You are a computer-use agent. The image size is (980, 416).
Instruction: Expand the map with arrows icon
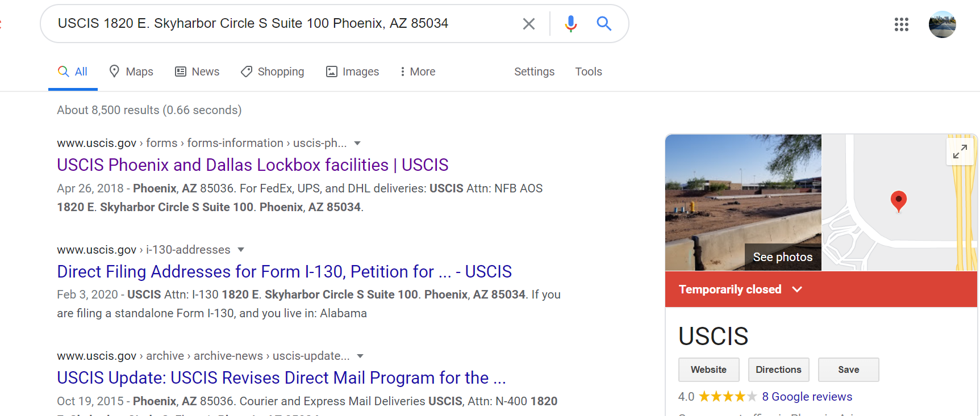960,152
